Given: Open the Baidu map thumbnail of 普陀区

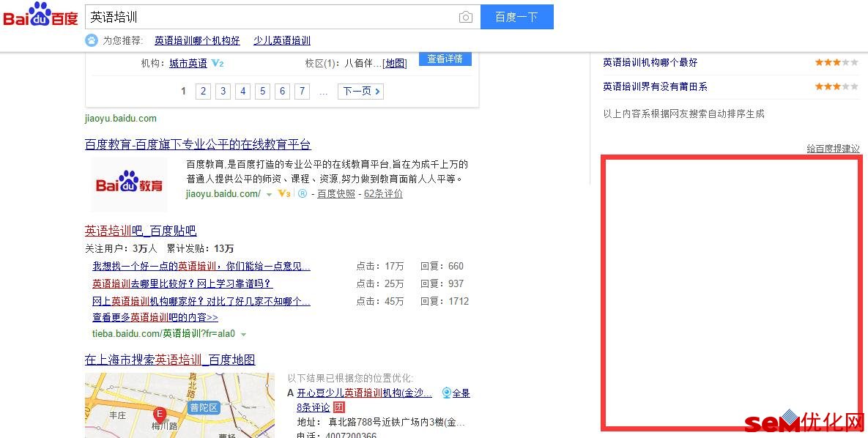Looking at the screenshot, I should (x=179, y=405).
